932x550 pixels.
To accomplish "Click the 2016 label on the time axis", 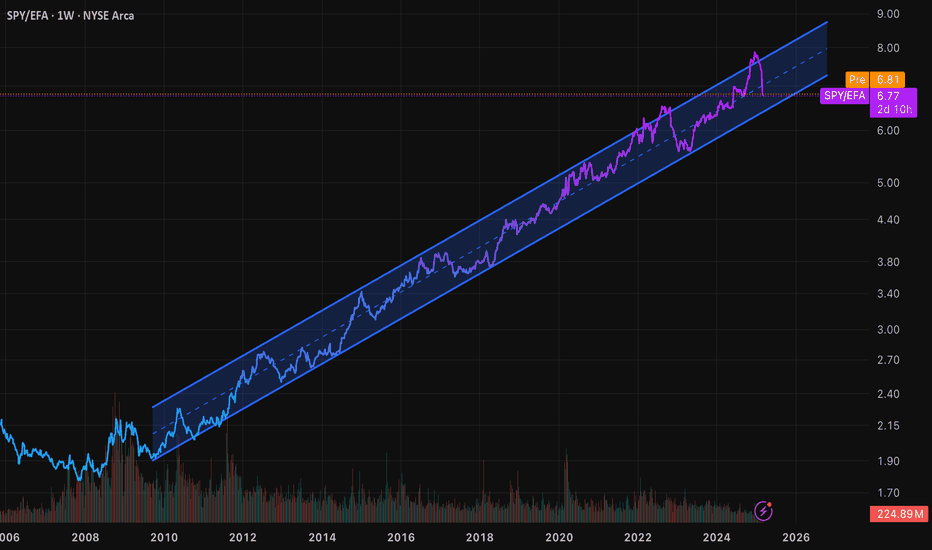I will coord(401,538).
